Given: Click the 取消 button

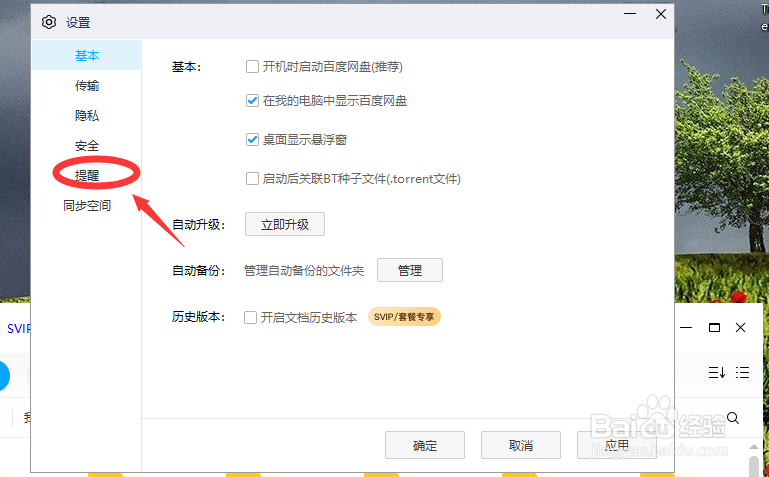Looking at the screenshot, I should 521,445.
